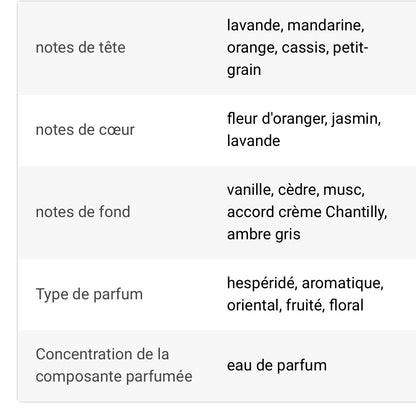The image size is (416, 416).
Task: Select the 'notes de fond' label
Action: coord(83,212)
